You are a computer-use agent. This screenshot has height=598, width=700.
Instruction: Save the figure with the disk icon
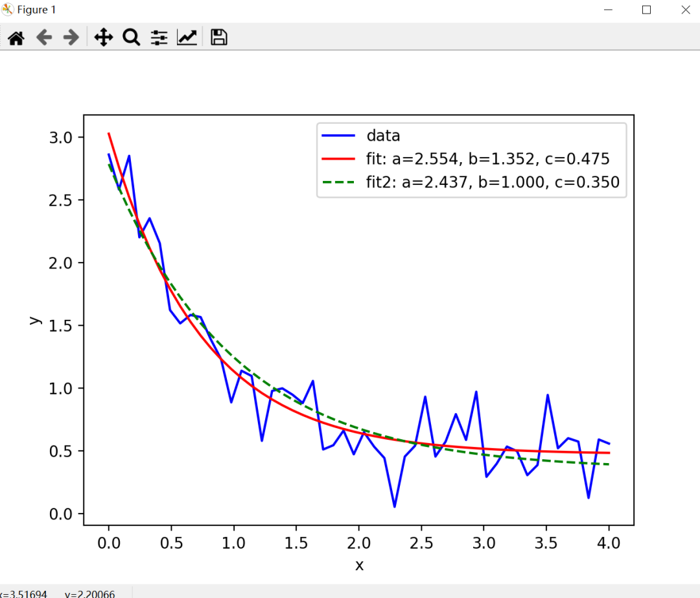click(219, 38)
